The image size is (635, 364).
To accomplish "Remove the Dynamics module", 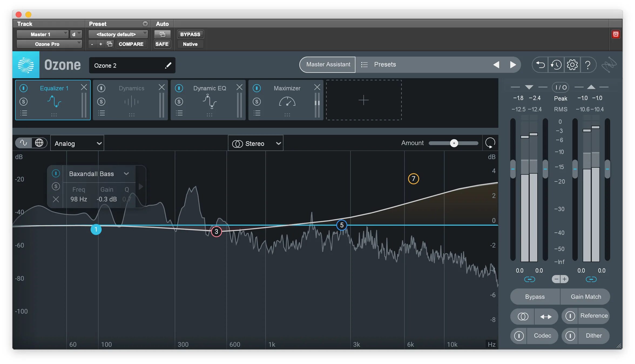I will pyautogui.click(x=161, y=87).
